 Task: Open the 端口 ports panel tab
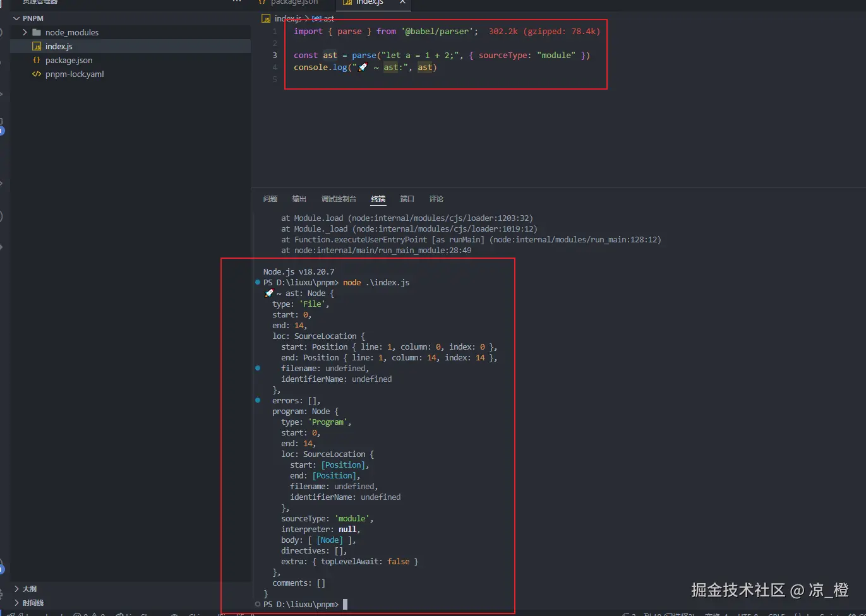pyautogui.click(x=407, y=199)
